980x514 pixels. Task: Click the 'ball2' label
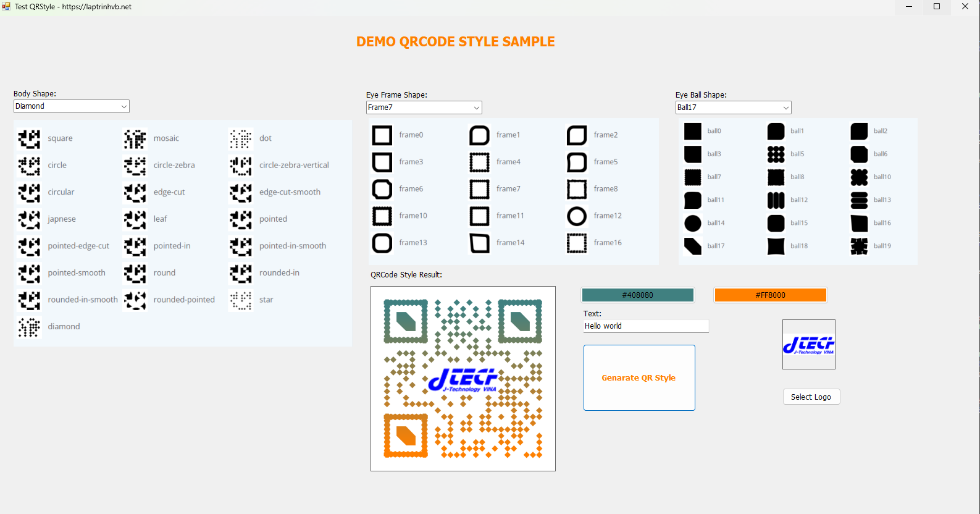click(881, 131)
